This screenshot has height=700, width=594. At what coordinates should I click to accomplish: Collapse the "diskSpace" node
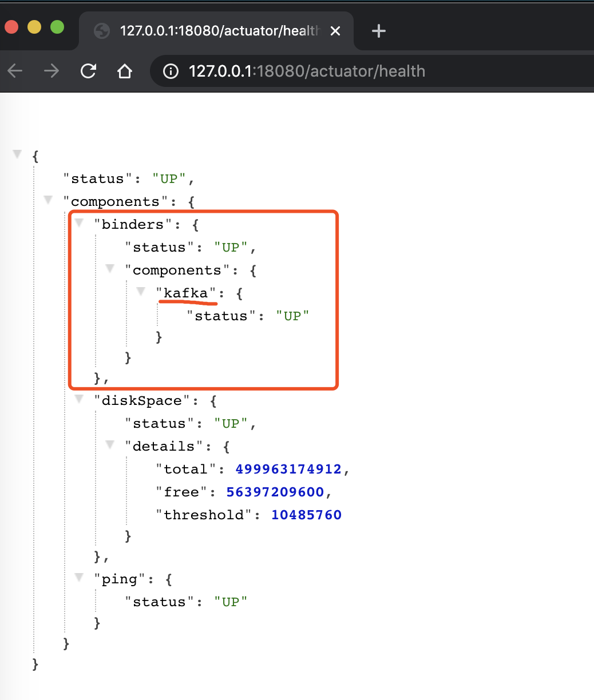point(79,399)
